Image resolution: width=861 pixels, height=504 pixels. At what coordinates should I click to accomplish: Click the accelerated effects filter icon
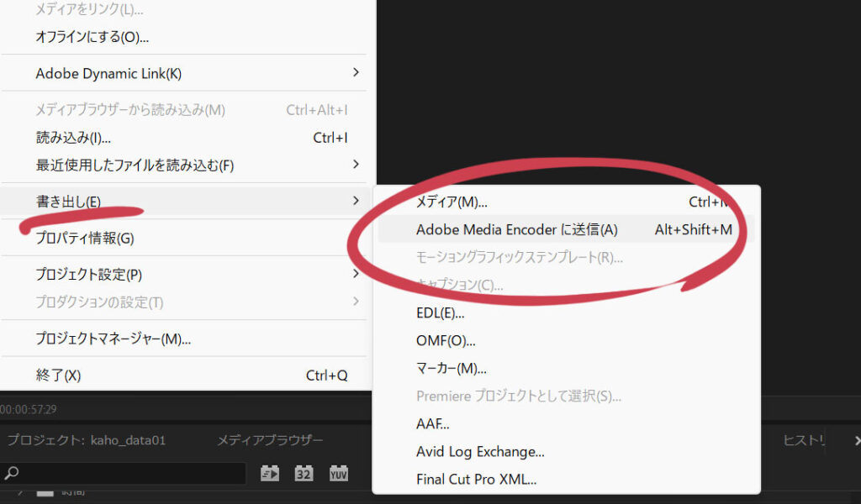(x=269, y=474)
